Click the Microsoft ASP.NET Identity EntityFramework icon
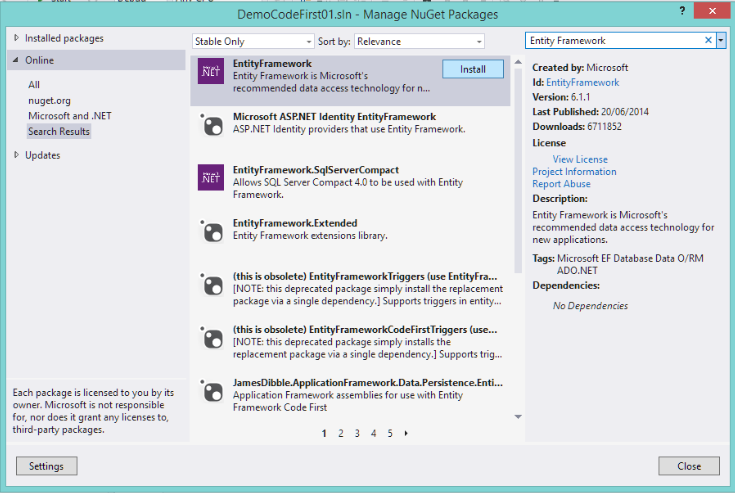Screen dimensions: 735x493 click(211, 125)
